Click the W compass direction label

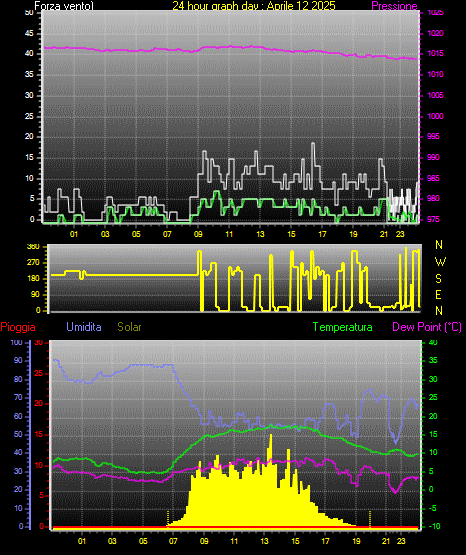[x=440, y=262]
